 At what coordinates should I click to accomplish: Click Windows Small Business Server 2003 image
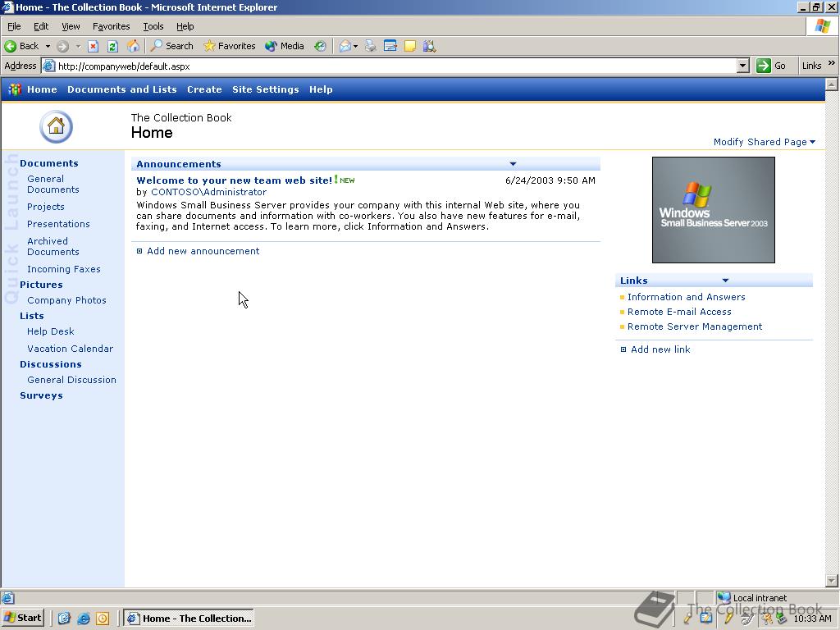point(713,210)
